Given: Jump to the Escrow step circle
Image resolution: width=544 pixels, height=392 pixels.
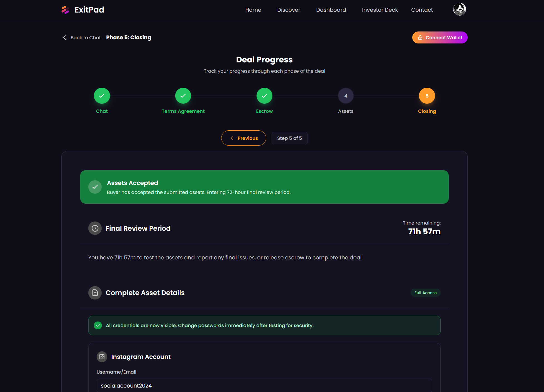Looking at the screenshot, I should tap(264, 96).
